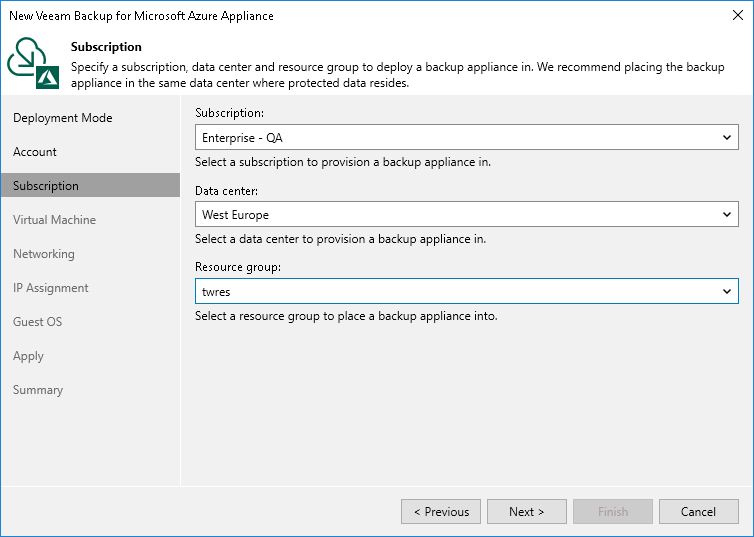Switch to the Networking step

coord(44,254)
